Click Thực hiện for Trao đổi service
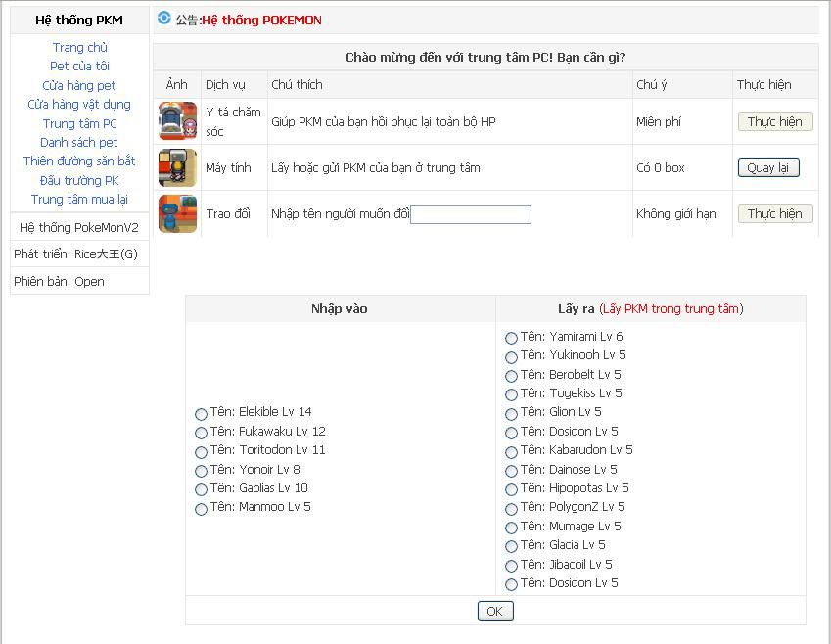Viewport: 831px width, 644px height. pos(775,214)
